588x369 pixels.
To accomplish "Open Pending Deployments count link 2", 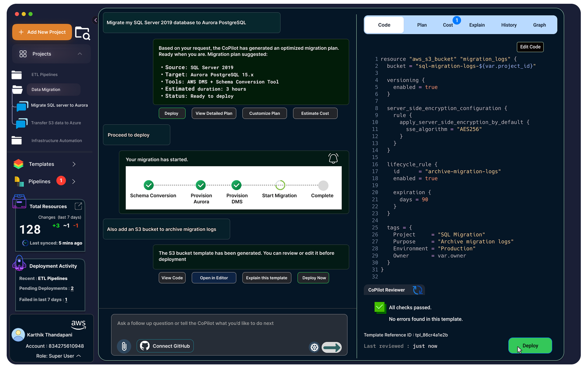I will coord(72,288).
